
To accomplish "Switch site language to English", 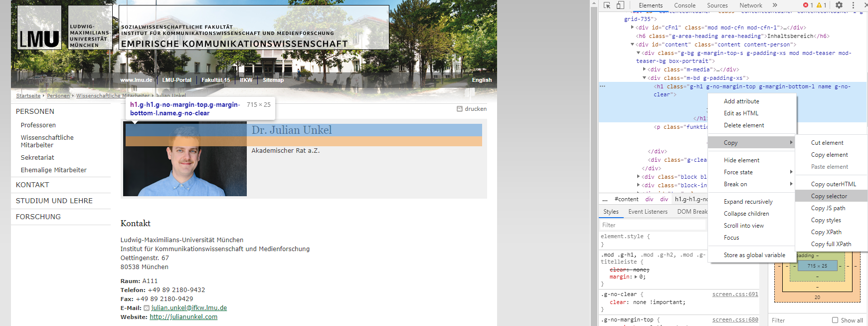I will point(482,80).
